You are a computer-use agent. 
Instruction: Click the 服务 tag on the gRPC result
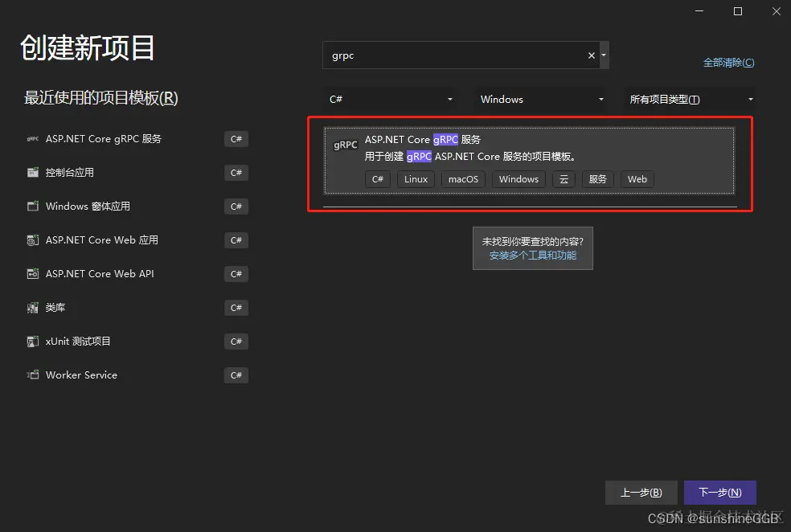coord(598,179)
